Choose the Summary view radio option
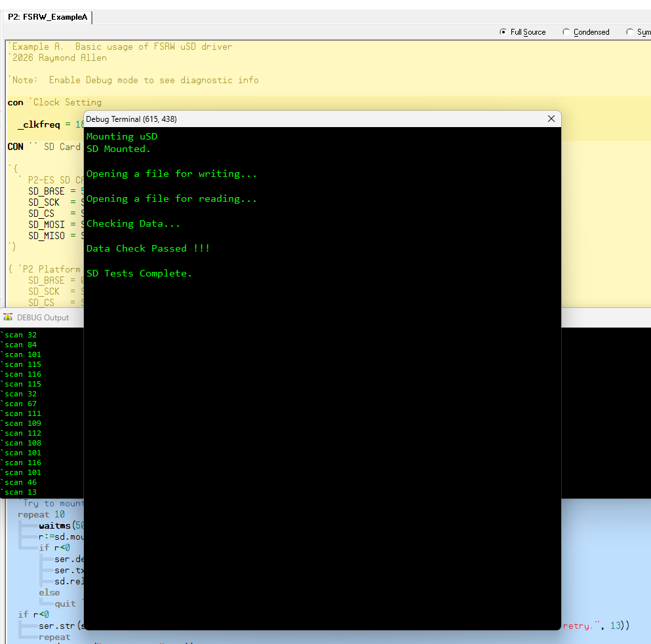Image resolution: width=651 pixels, height=644 pixels. tap(630, 32)
